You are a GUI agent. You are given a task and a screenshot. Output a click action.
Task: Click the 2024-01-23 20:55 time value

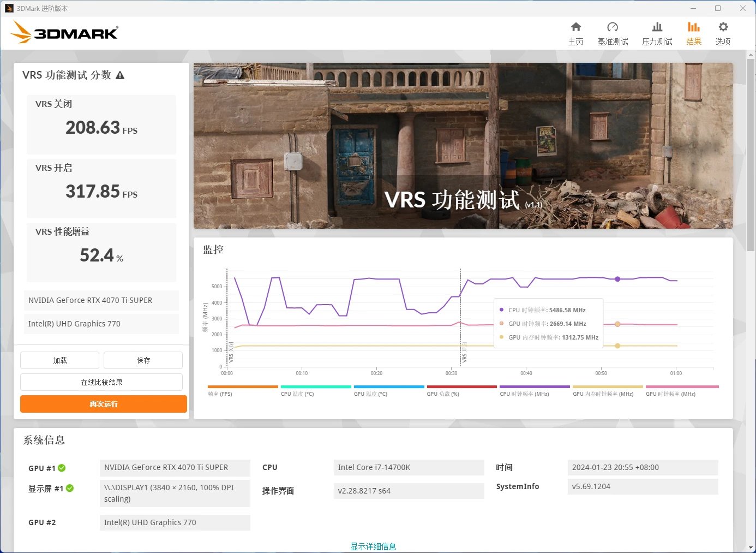pos(643,467)
